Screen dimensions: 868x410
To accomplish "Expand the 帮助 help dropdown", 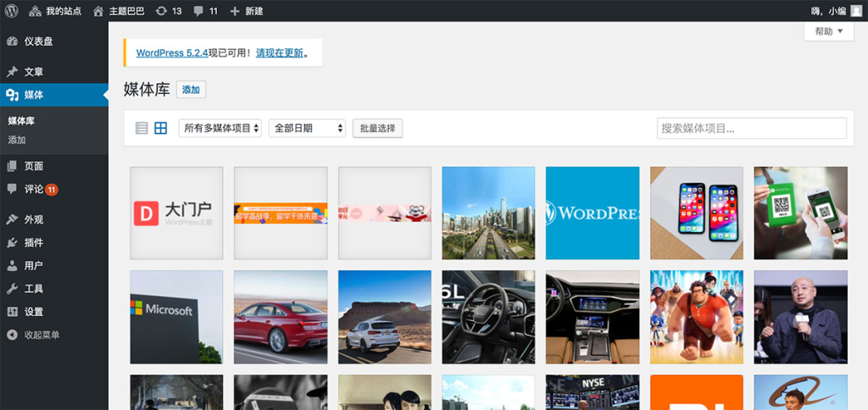I will (829, 31).
